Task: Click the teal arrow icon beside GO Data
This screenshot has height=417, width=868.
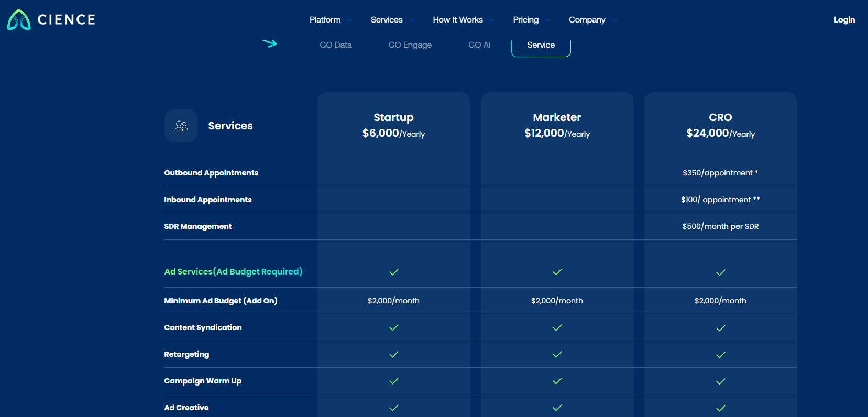Action: pos(270,43)
